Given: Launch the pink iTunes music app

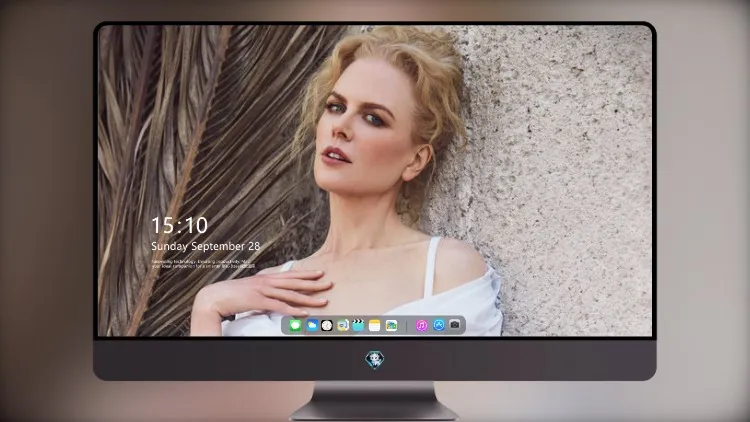Looking at the screenshot, I should [x=421, y=326].
